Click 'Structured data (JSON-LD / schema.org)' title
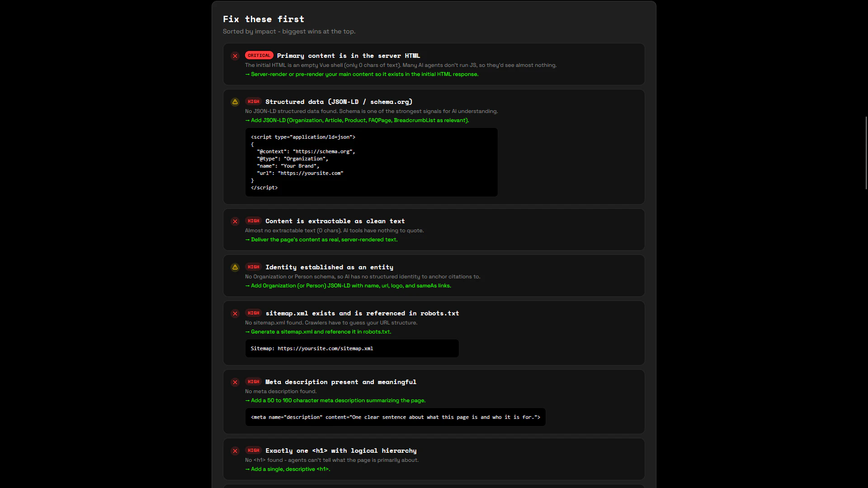Viewport: 868px width, 488px height. [339, 102]
